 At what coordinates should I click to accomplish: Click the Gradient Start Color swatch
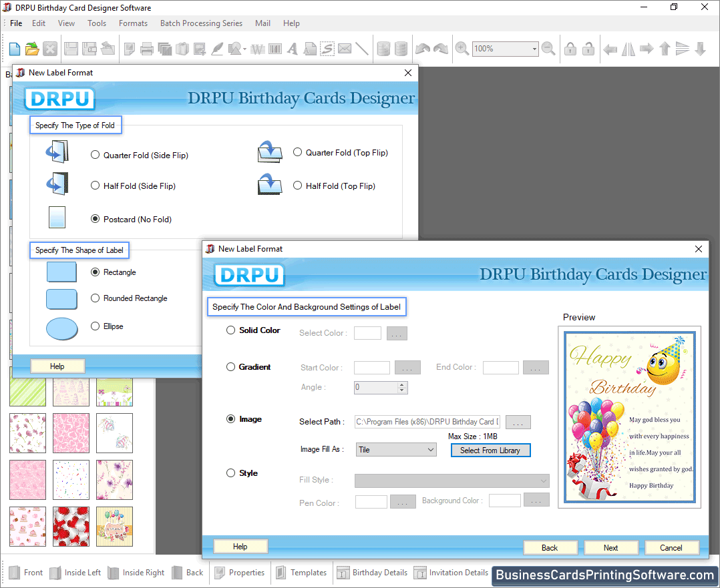pyautogui.click(x=372, y=368)
